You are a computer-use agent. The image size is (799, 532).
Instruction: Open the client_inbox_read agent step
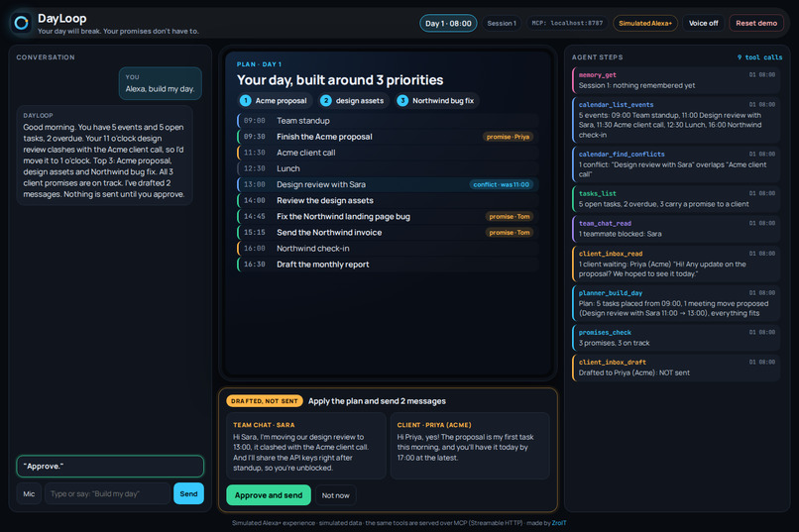tap(676, 264)
